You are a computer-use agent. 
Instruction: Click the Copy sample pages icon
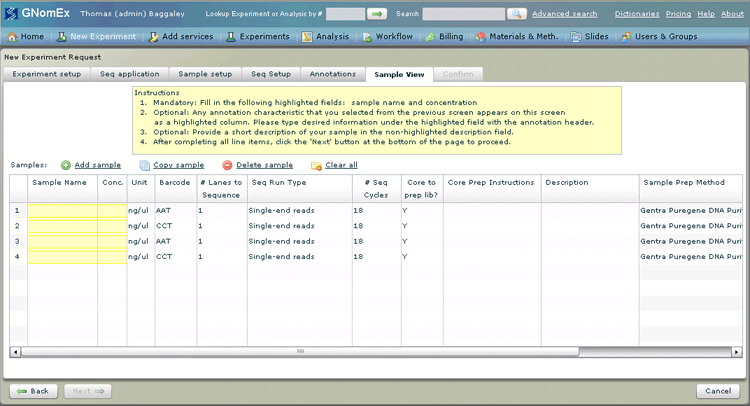click(x=144, y=165)
